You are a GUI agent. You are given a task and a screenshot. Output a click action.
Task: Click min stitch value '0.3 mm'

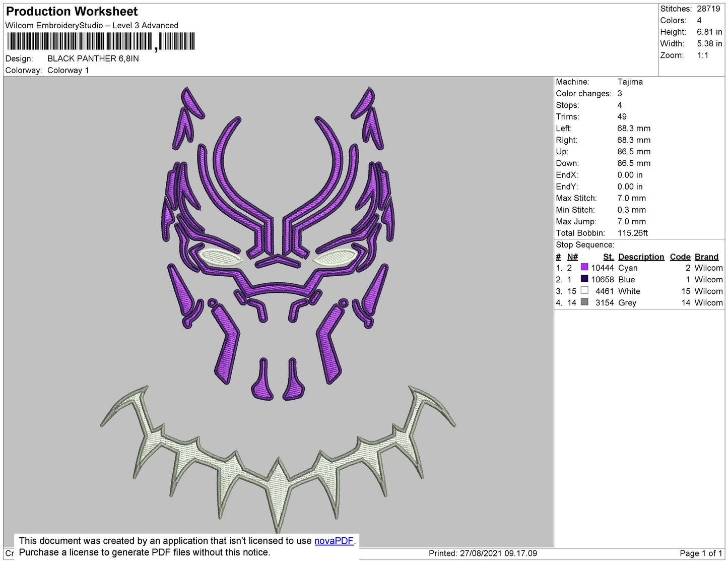(x=631, y=210)
